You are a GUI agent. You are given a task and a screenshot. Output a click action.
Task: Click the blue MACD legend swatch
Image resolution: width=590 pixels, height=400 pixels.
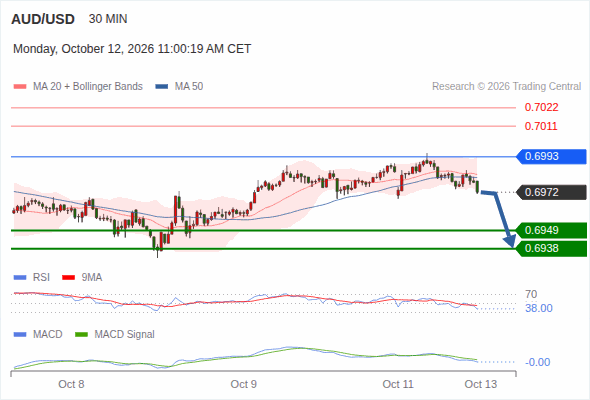[20, 335]
